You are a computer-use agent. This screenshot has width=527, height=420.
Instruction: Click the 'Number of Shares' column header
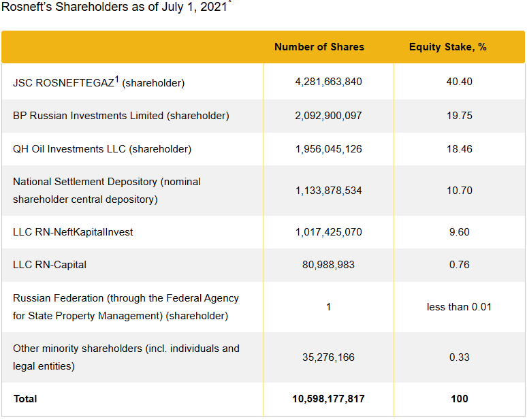[319, 47]
